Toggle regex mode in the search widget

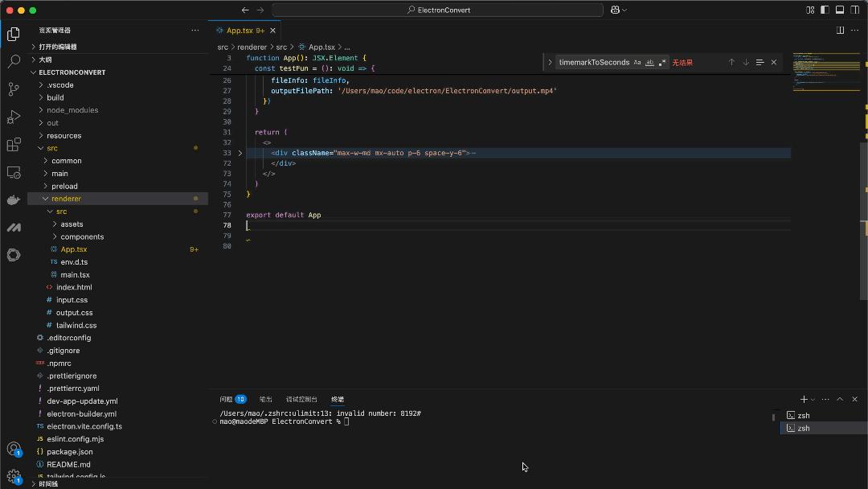coord(663,62)
